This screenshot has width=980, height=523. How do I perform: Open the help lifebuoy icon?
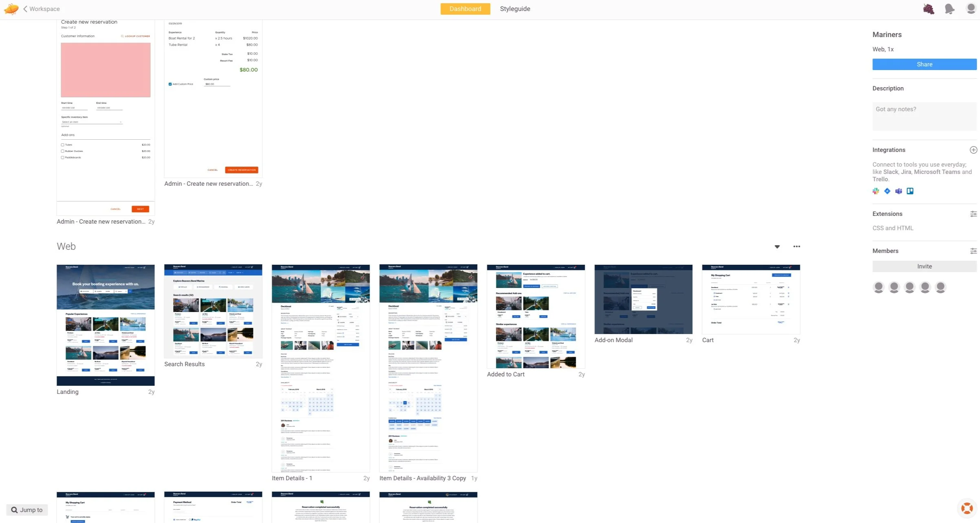pyautogui.click(x=967, y=508)
